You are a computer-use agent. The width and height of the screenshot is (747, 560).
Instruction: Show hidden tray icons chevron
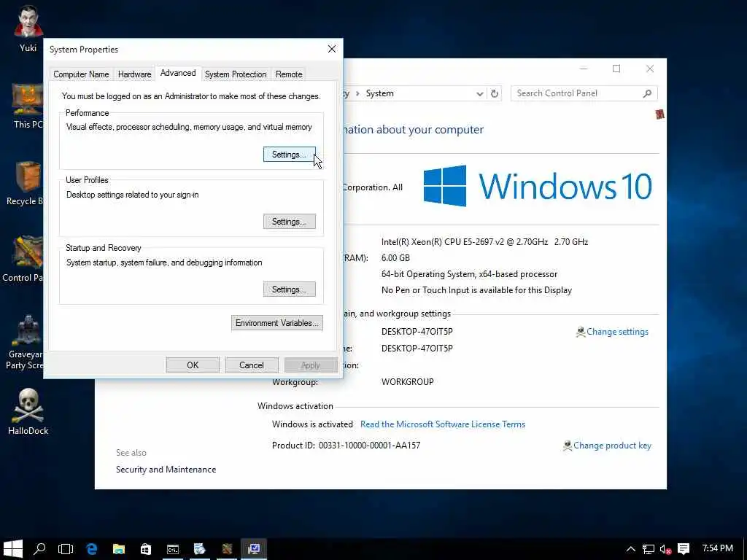(x=631, y=549)
